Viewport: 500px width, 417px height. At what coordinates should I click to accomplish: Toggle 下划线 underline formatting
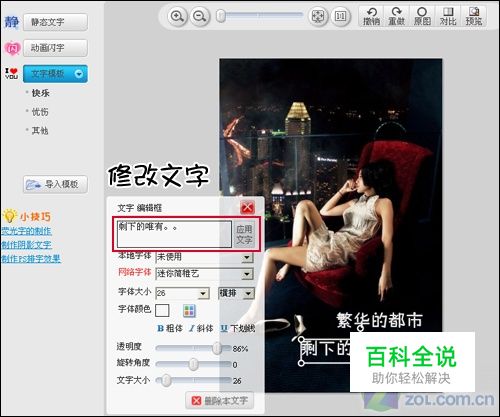pos(238,329)
